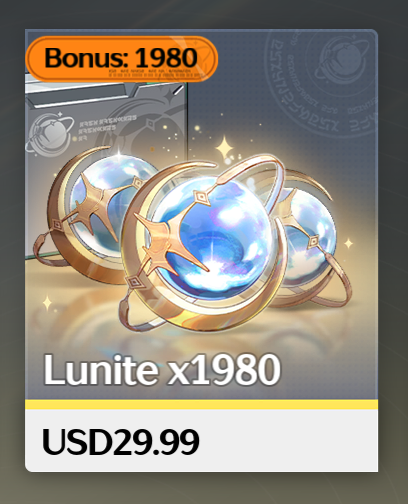
Task: Click the rune text printed on gray box
Action: click(107, 126)
